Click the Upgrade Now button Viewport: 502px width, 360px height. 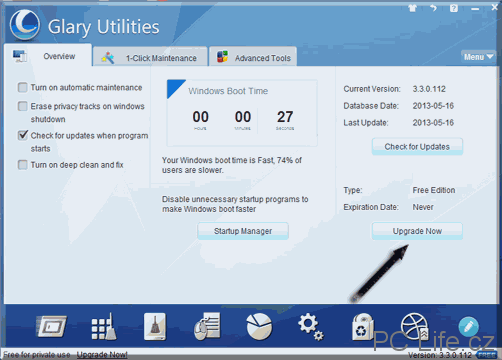tap(417, 231)
